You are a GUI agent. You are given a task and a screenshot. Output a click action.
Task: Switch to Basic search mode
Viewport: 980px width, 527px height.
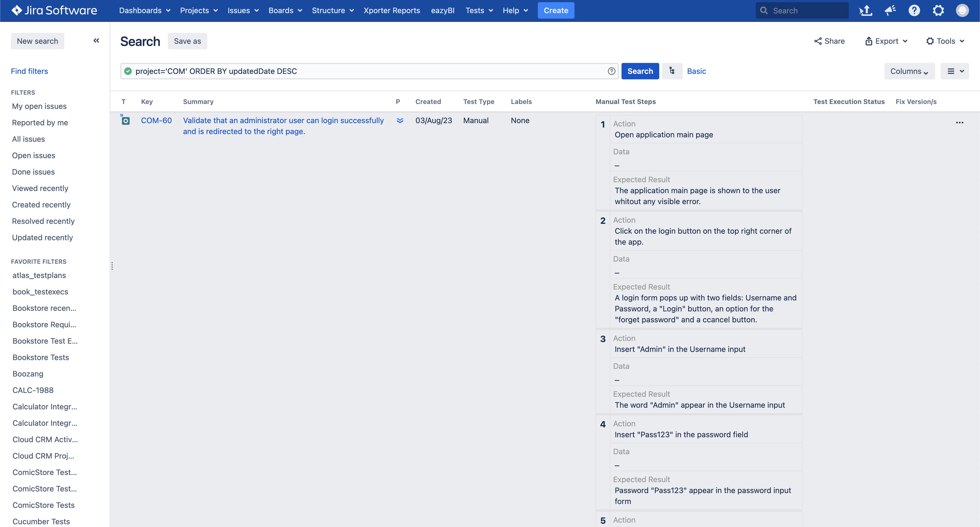click(696, 71)
